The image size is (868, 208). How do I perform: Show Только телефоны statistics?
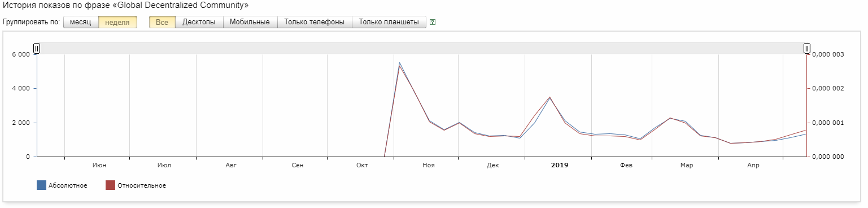pyautogui.click(x=315, y=23)
